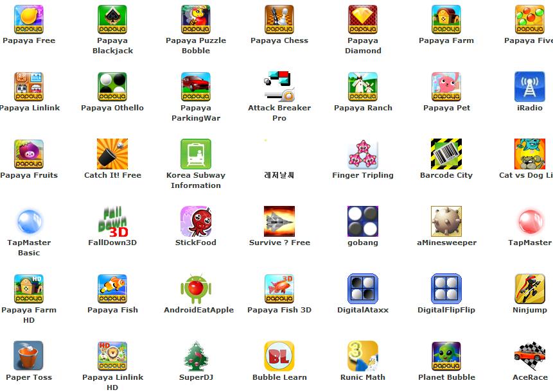The height and width of the screenshot is (392, 553).
Task: Open the Papaya Chess app icon
Action: pos(279,19)
